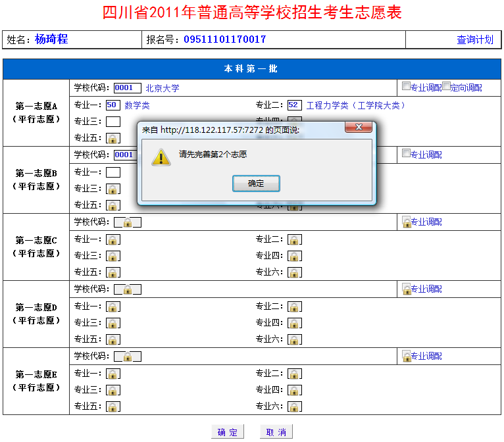Click lock icon for 专业六 in 第一志愿E
This screenshot has width=504, height=442.
295,406
